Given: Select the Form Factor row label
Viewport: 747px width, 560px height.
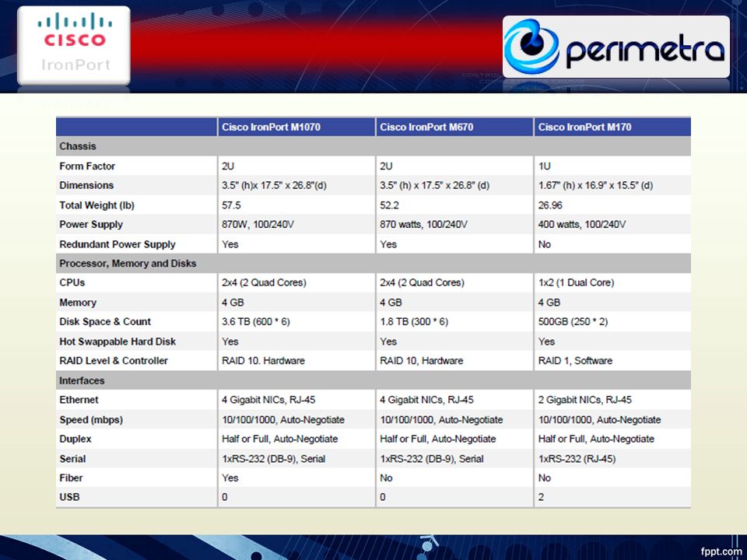Looking at the screenshot, I should tap(87, 166).
